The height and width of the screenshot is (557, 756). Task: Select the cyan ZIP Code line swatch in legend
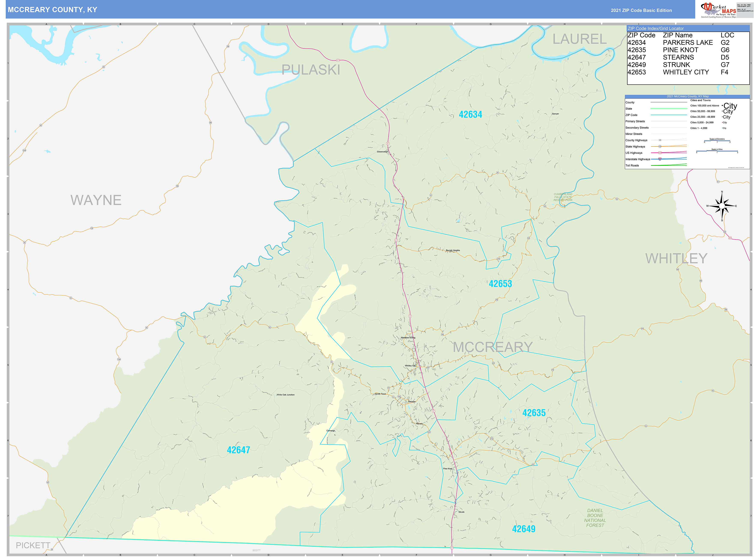[669, 115]
